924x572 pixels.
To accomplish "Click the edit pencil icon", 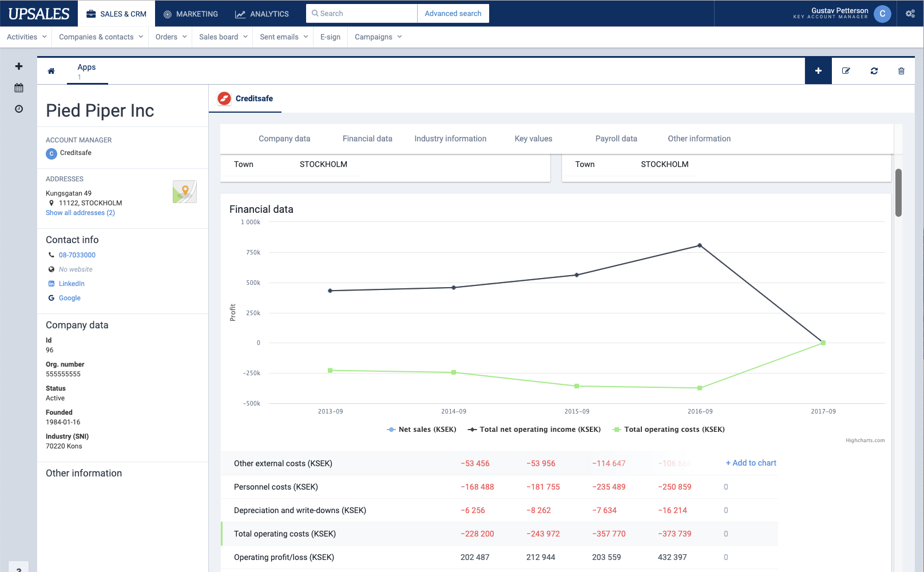I will click(846, 71).
